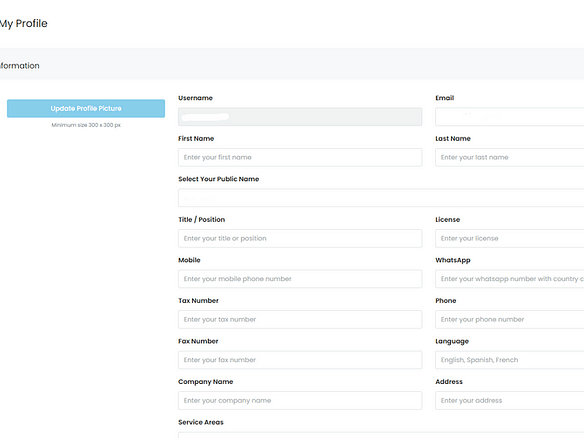Click the Title / Position input
The height and width of the screenshot is (438, 584).
(x=300, y=238)
